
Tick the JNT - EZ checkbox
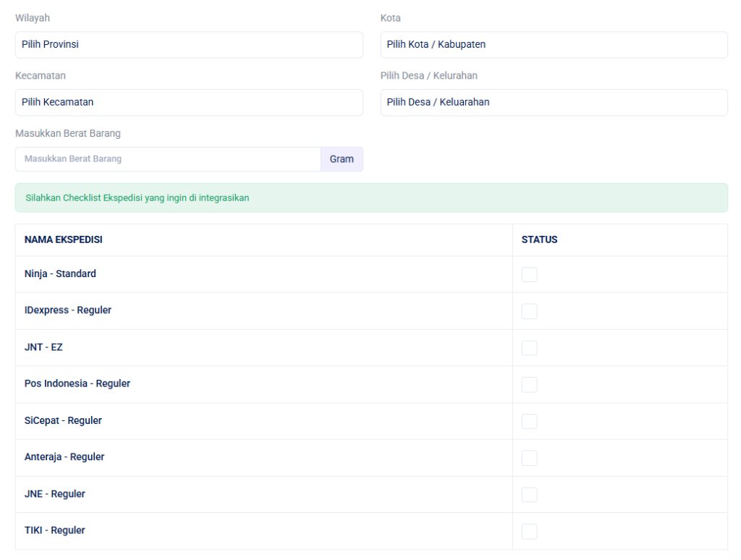530,348
